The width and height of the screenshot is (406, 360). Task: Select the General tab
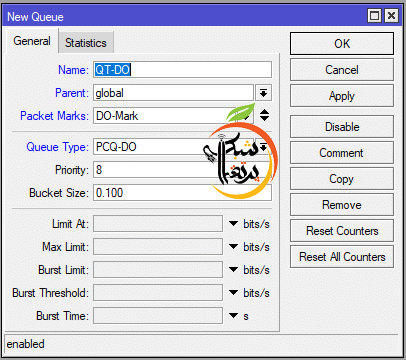(32, 41)
